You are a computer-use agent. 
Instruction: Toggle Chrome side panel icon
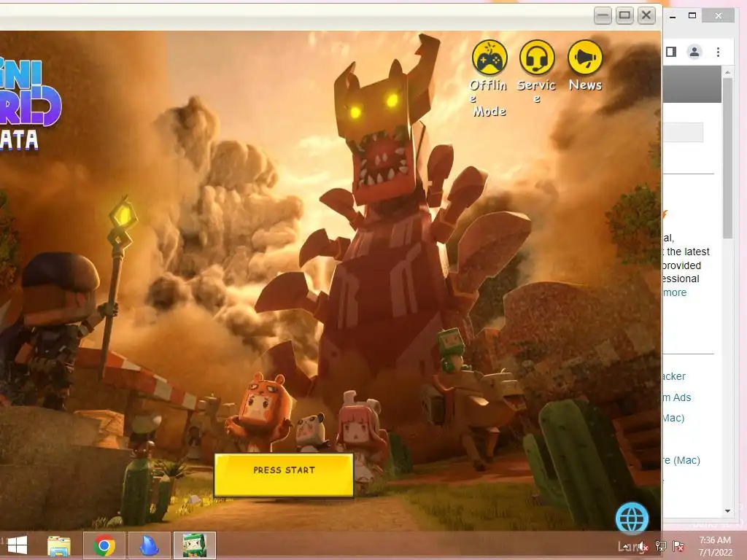click(671, 52)
